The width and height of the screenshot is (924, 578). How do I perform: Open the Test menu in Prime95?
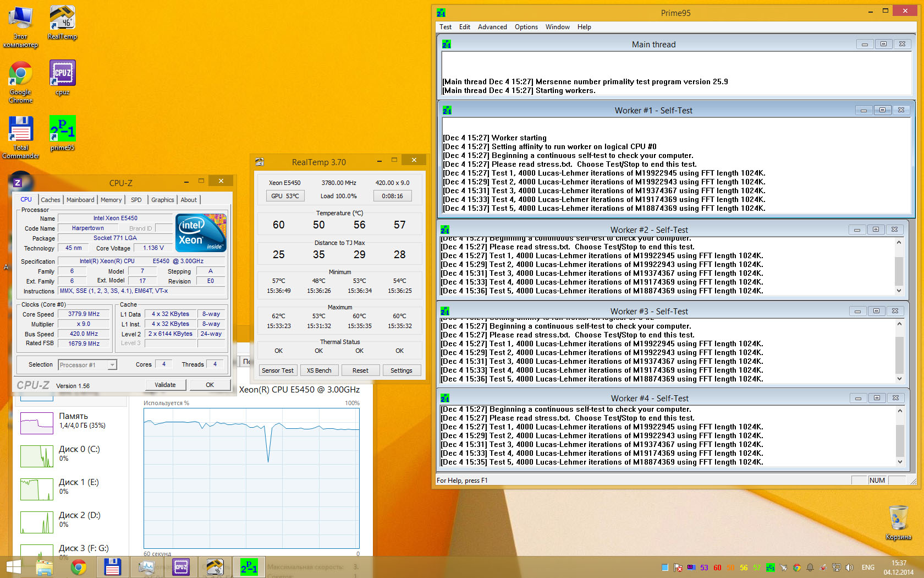[446, 27]
